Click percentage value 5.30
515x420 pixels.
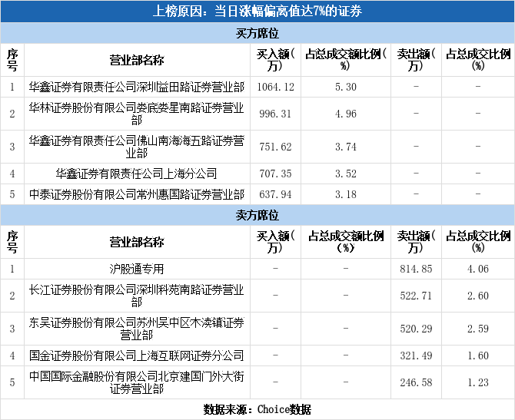346,87
